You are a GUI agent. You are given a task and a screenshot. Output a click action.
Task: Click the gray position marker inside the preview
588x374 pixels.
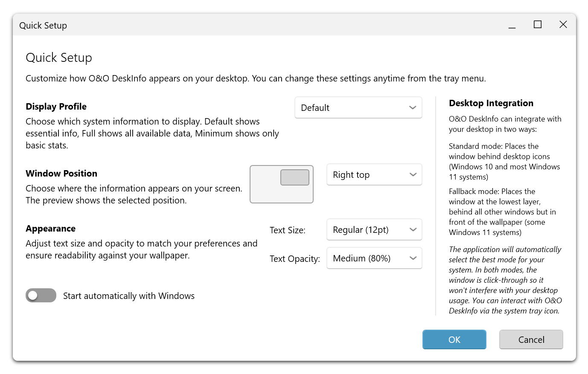294,177
